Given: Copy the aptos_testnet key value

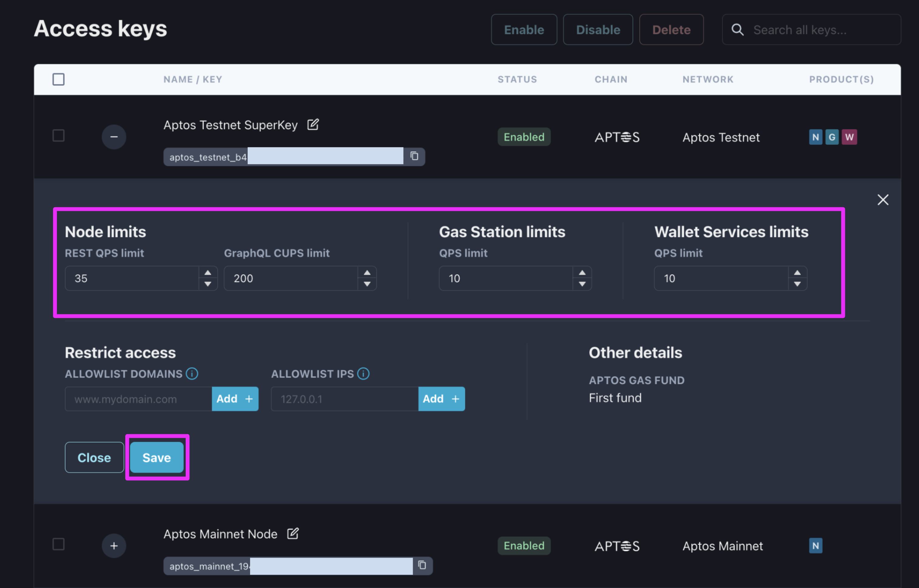Looking at the screenshot, I should (414, 156).
